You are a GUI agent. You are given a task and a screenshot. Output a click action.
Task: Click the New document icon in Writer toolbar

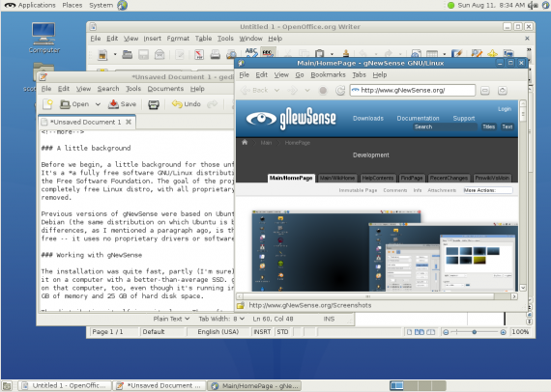(102, 55)
